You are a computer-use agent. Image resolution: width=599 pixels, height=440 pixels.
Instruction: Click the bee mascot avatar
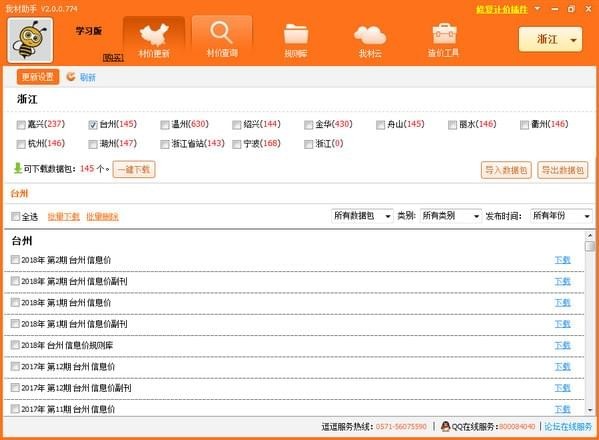coord(30,40)
